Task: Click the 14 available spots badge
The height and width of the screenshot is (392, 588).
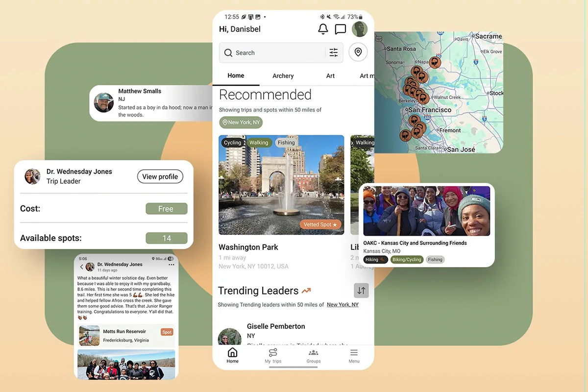Action: pos(167,238)
